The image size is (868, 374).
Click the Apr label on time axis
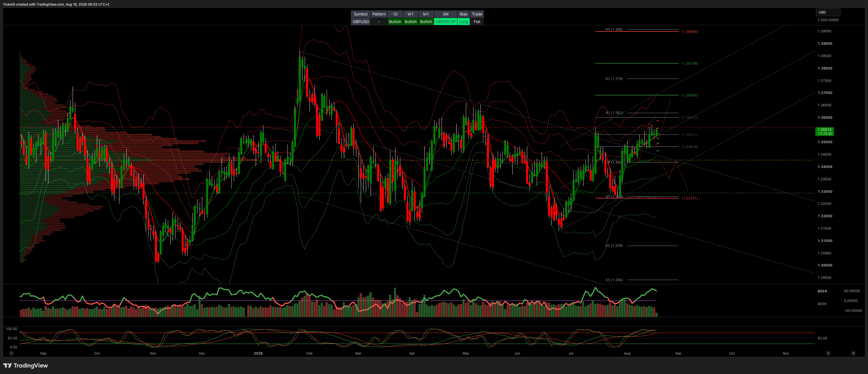pos(412,353)
